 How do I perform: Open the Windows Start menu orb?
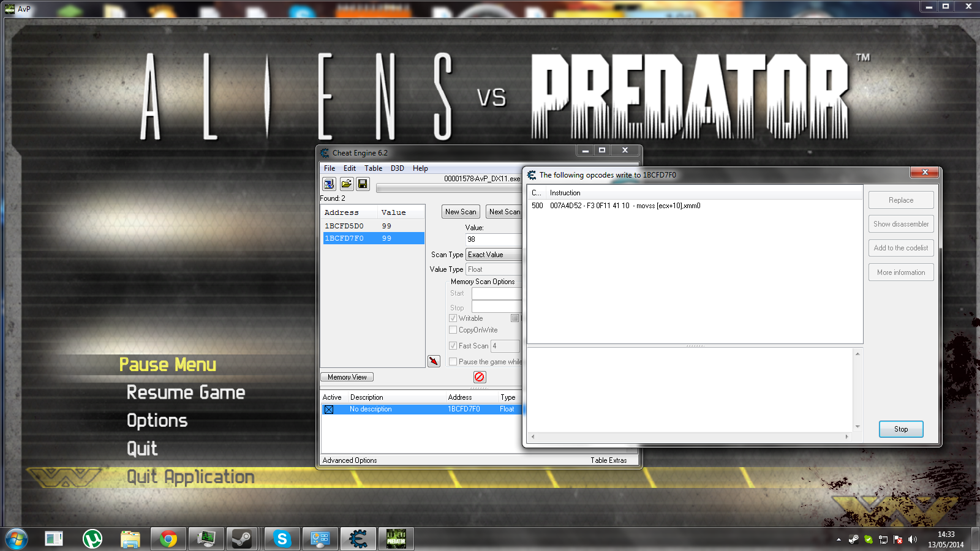coord(17,539)
